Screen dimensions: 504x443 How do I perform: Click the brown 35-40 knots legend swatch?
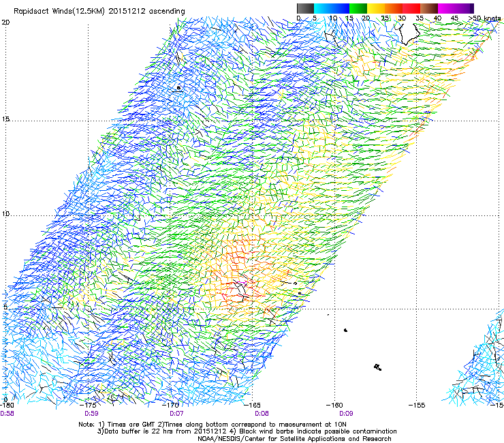click(x=429, y=8)
